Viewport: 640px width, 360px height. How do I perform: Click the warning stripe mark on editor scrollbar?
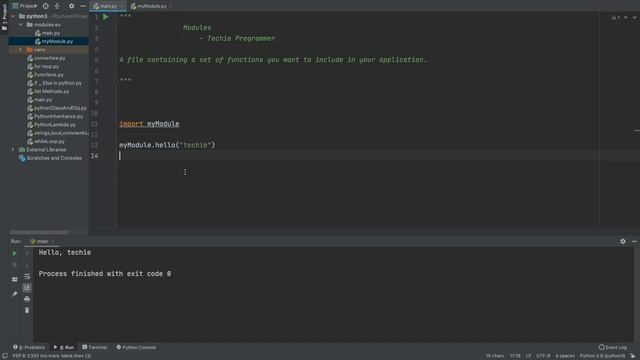637,131
